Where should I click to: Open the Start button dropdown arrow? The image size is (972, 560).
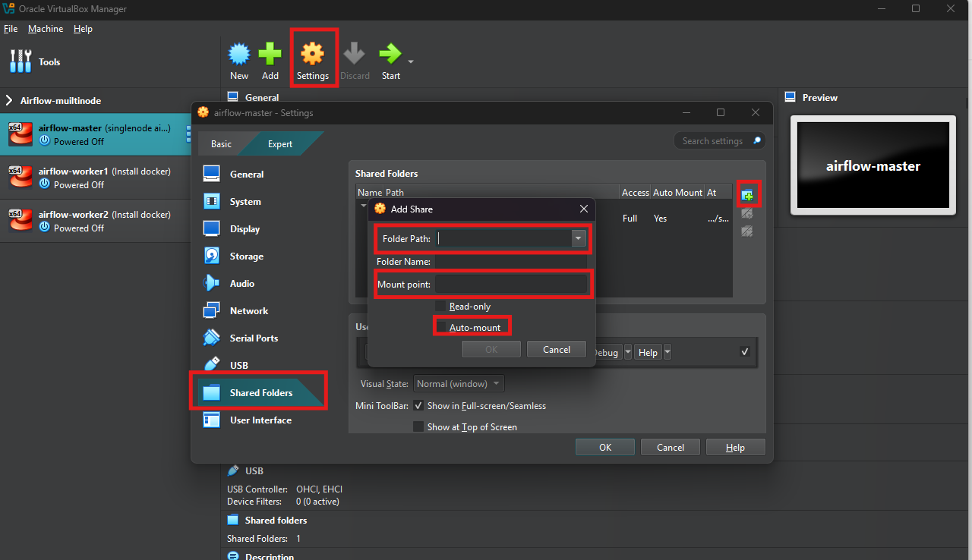(x=411, y=61)
